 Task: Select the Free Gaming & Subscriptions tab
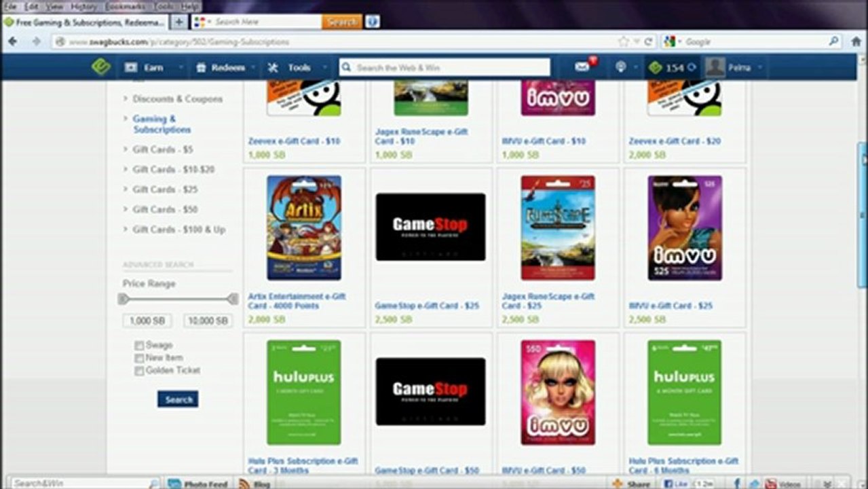(x=84, y=22)
